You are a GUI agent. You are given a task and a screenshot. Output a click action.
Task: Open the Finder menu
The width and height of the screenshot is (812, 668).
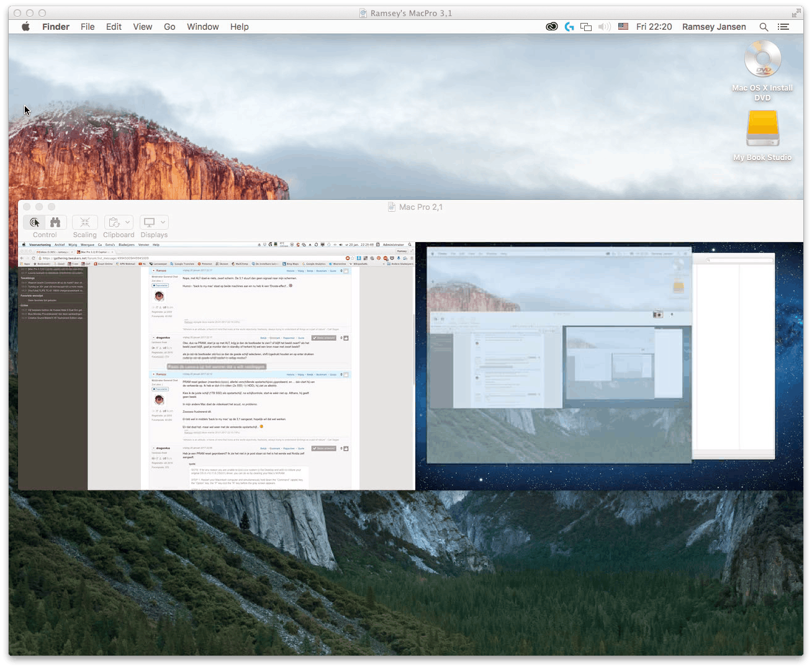tap(56, 27)
